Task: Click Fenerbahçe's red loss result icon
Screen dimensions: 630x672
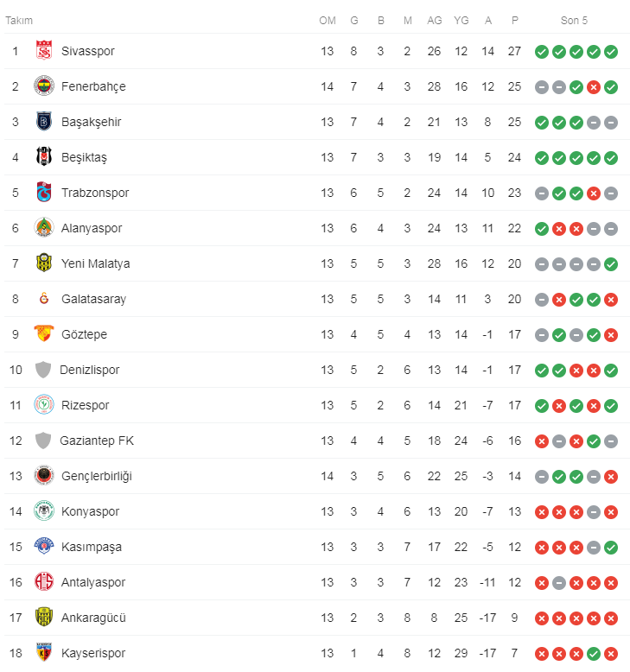Action: pyautogui.click(x=594, y=86)
